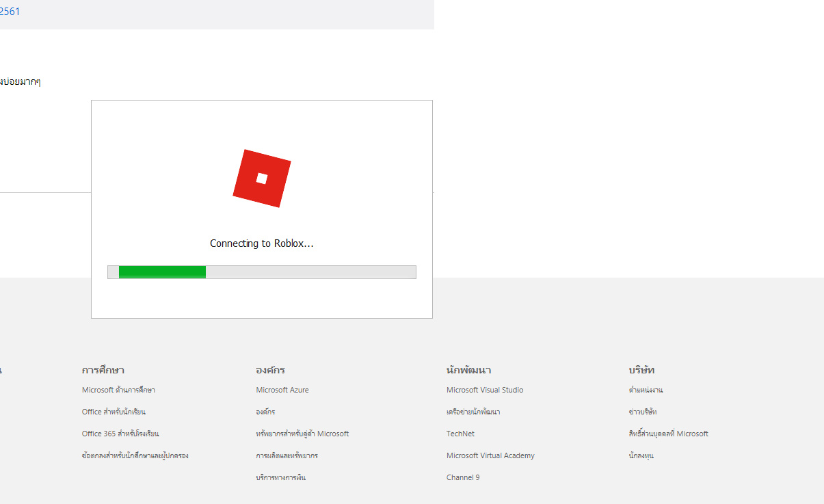
Task: Open the Channel 9 link
Action: pos(463,477)
